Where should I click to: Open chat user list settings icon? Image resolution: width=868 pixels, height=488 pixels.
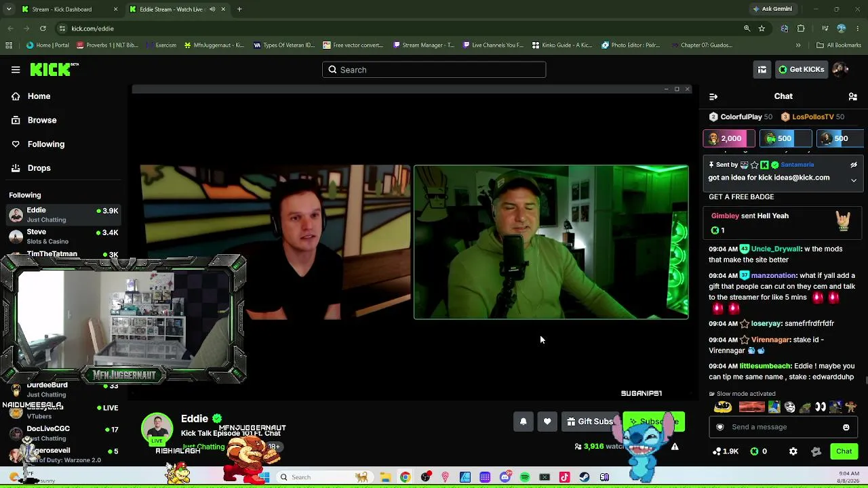[853, 96]
